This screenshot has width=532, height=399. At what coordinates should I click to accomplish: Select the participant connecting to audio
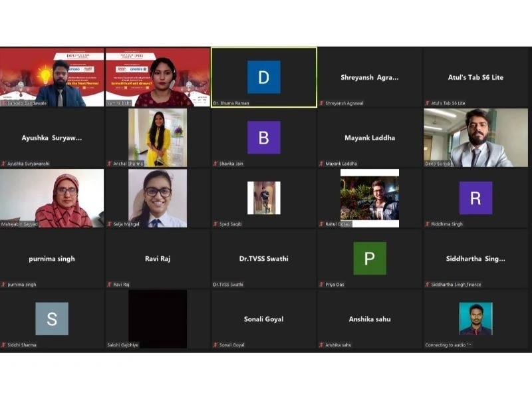click(475, 319)
